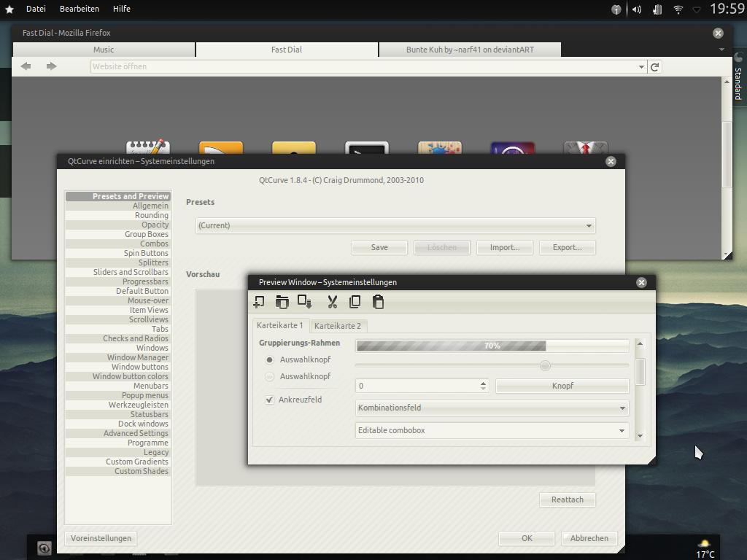This screenshot has height=560, width=747.
Task: Click the Export... button
Action: (x=568, y=248)
